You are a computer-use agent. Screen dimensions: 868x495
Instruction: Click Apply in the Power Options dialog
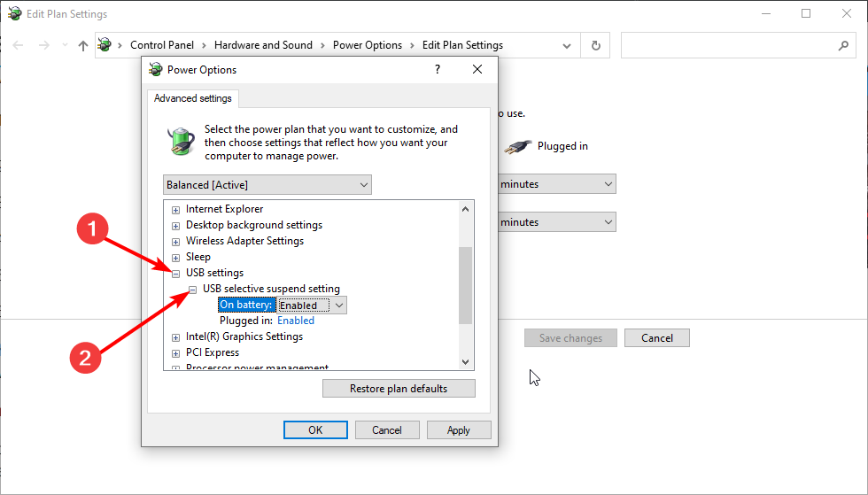click(459, 429)
